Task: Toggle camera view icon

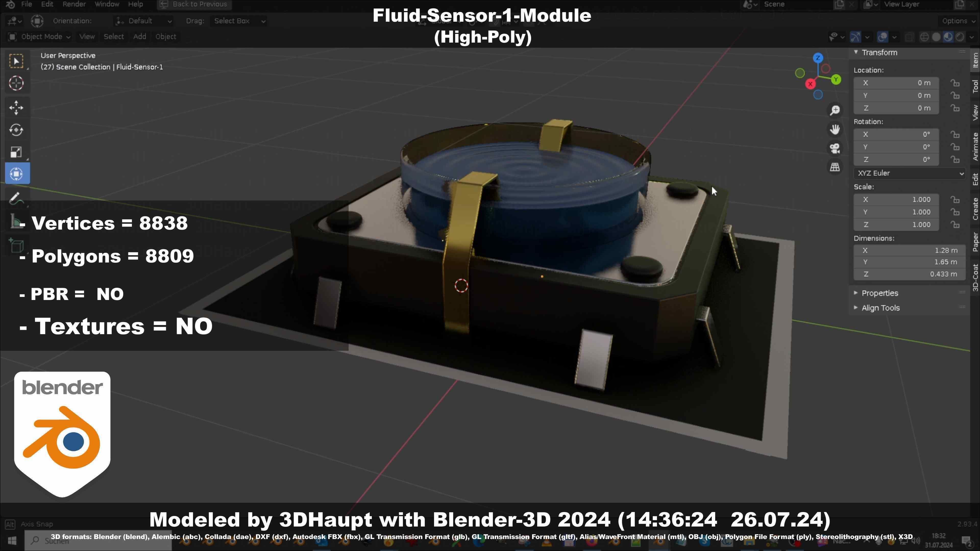Action: [835, 148]
